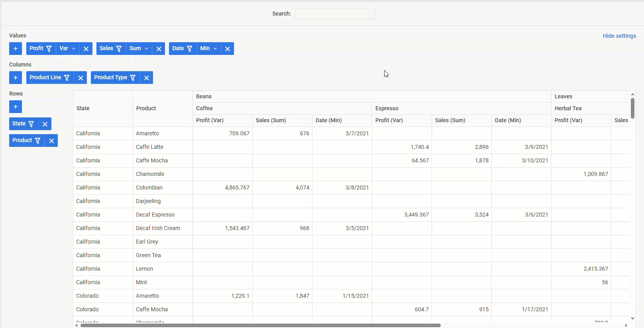
Task: Select the Coffee header cell
Action: click(282, 108)
